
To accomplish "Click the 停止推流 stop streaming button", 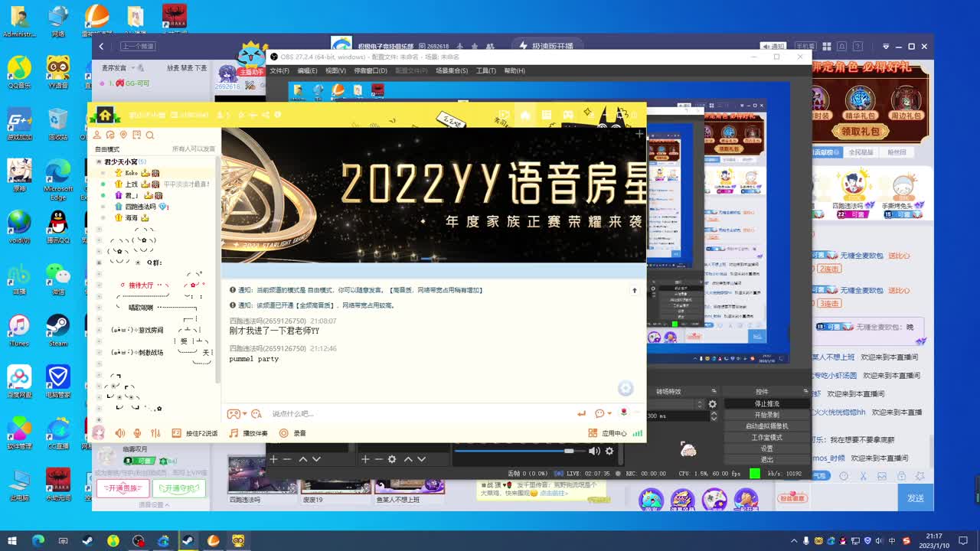I will pos(767,404).
